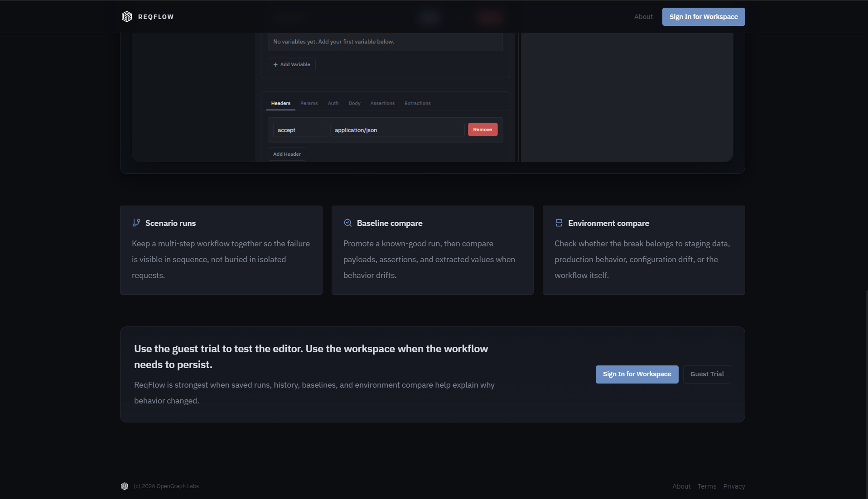Open the About link in the navigation bar
This screenshot has height=499, width=868.
(643, 17)
